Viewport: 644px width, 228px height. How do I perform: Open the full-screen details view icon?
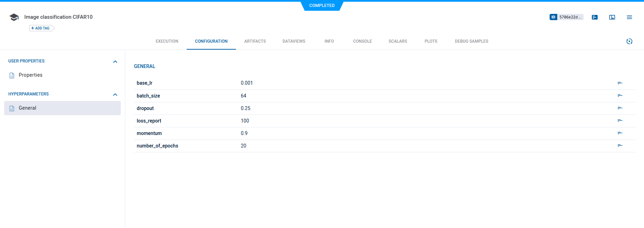click(612, 17)
